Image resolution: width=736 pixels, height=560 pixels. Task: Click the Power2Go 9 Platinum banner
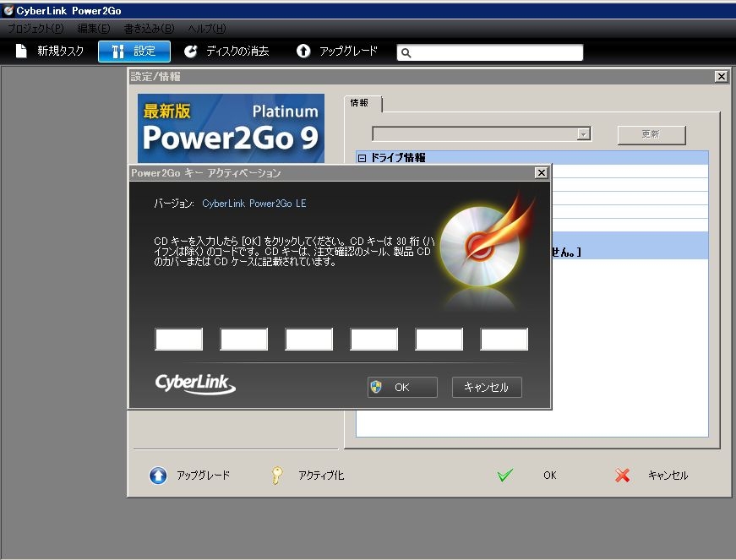pyautogui.click(x=231, y=128)
